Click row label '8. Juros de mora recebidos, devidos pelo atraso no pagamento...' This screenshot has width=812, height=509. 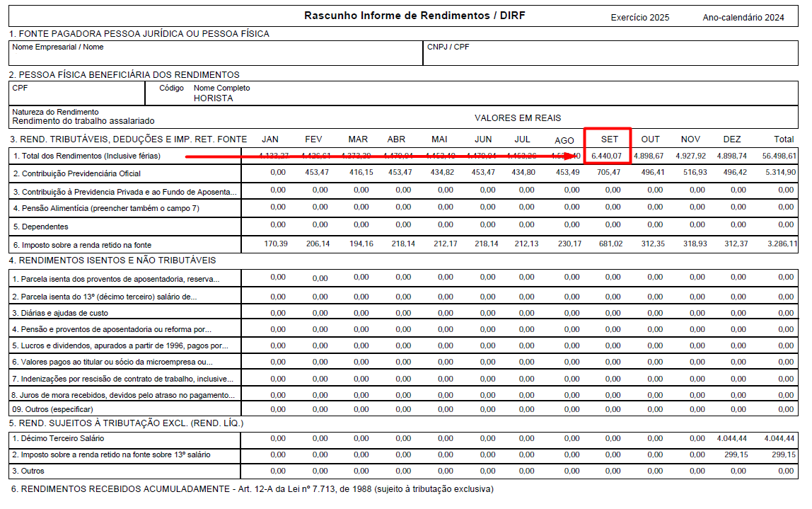pos(123,396)
